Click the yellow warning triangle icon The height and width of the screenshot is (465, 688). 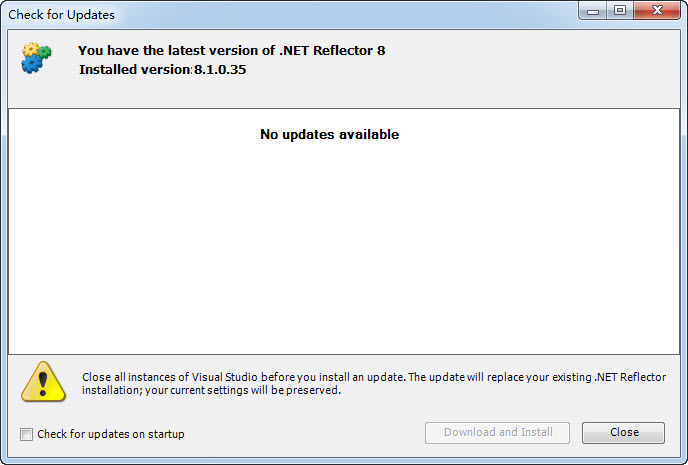pyautogui.click(x=43, y=381)
